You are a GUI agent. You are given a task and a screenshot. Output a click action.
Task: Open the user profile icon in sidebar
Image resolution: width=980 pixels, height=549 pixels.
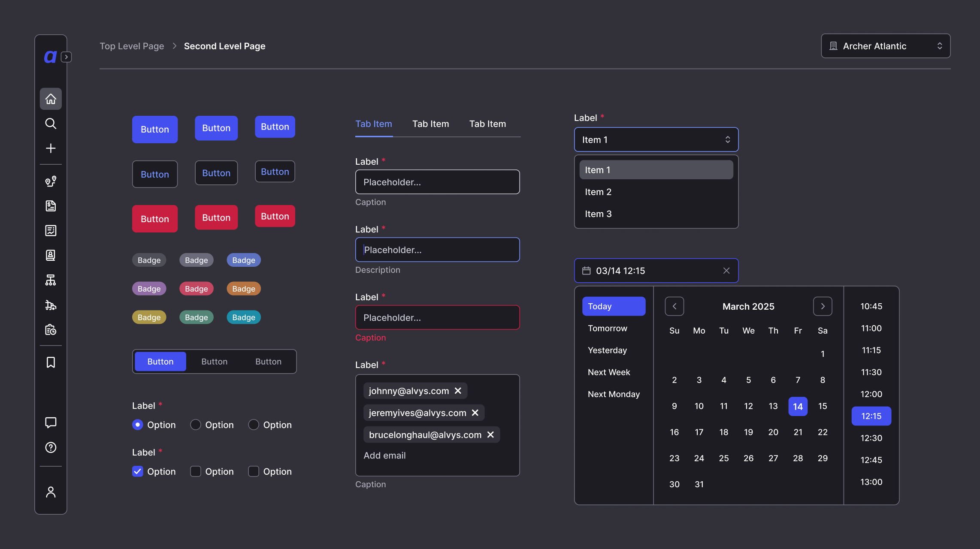[x=51, y=492]
